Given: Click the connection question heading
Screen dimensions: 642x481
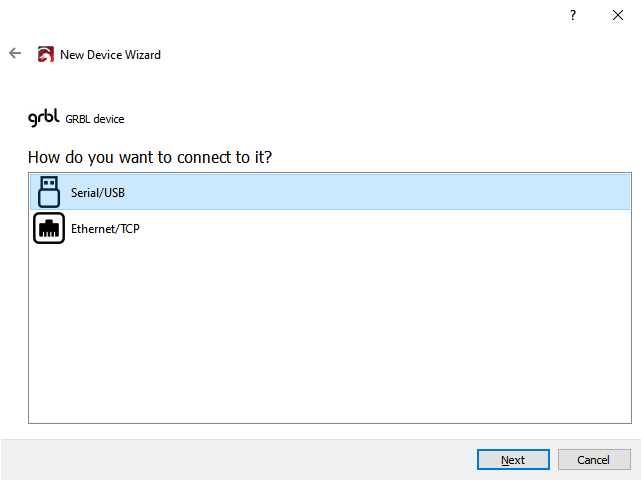Looking at the screenshot, I should [150, 157].
